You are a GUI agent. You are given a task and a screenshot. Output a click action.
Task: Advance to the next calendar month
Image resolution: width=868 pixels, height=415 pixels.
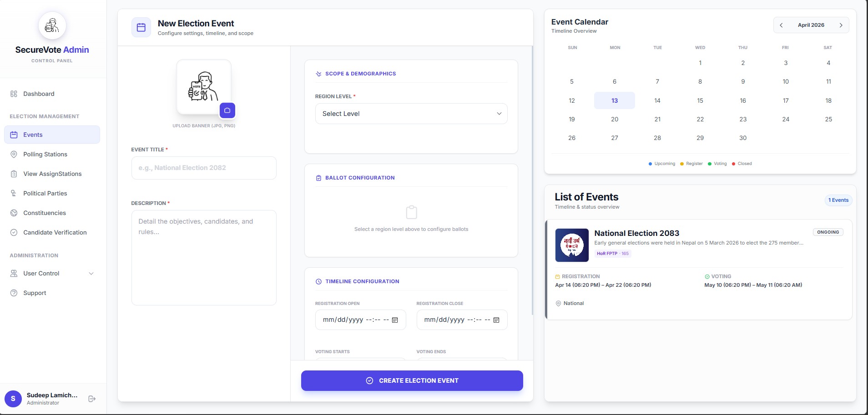click(841, 25)
